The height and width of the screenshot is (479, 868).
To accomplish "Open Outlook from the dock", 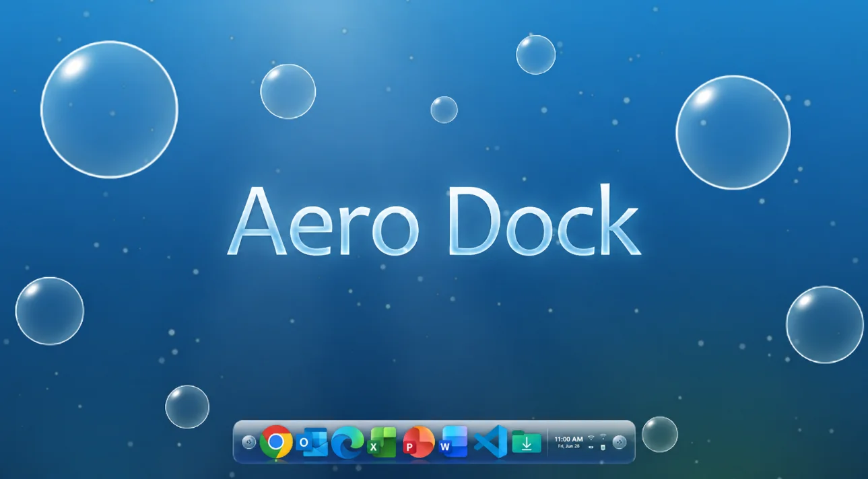I will [x=312, y=442].
